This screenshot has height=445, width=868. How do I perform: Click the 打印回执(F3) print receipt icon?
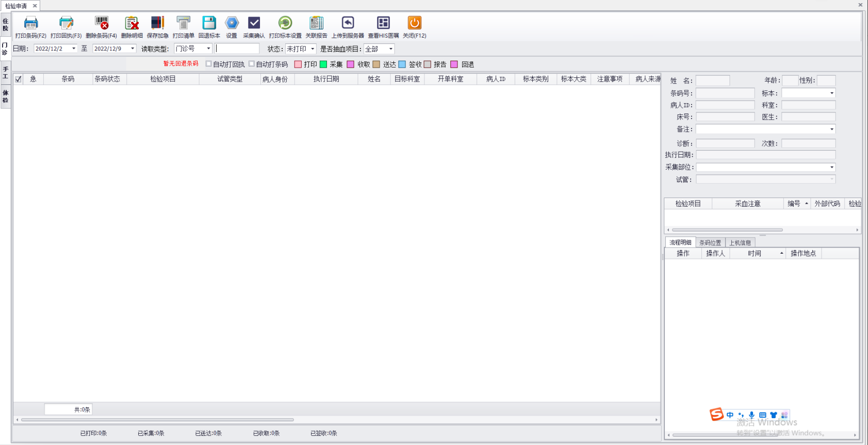pyautogui.click(x=66, y=23)
